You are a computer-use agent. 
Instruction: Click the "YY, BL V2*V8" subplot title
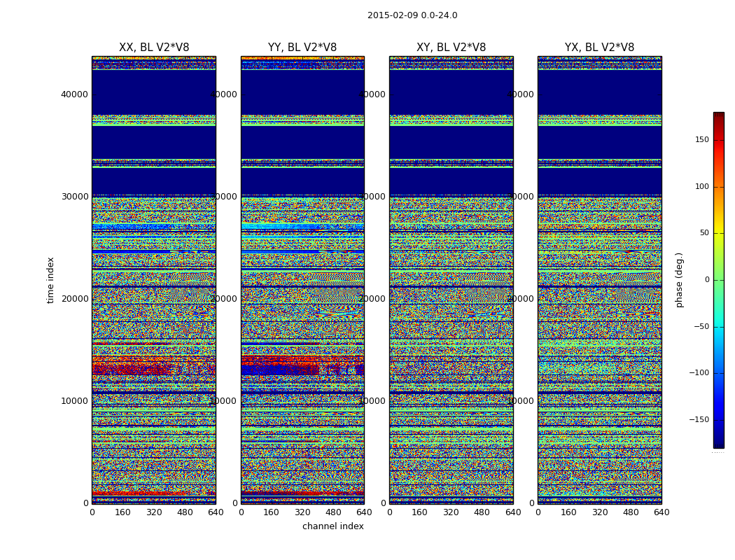[302, 48]
